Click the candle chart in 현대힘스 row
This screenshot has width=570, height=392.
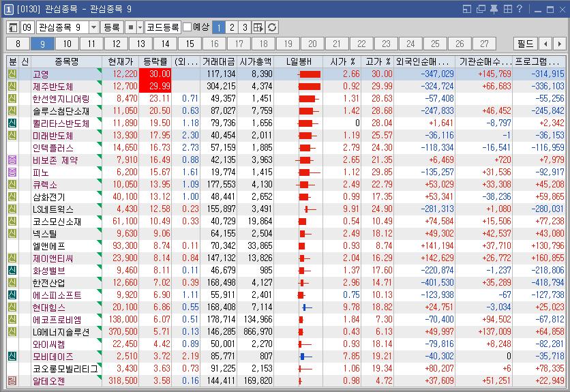(307, 307)
